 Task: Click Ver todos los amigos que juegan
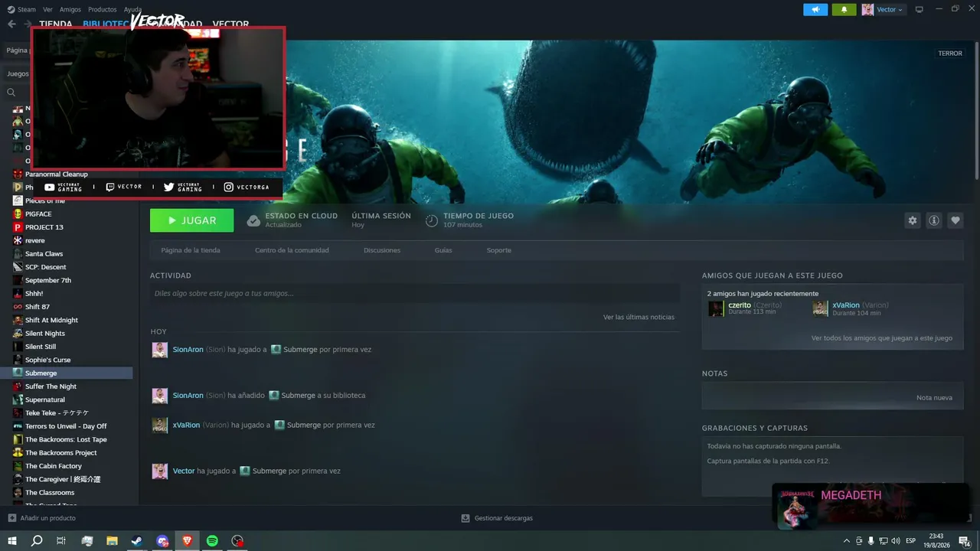[x=882, y=337]
